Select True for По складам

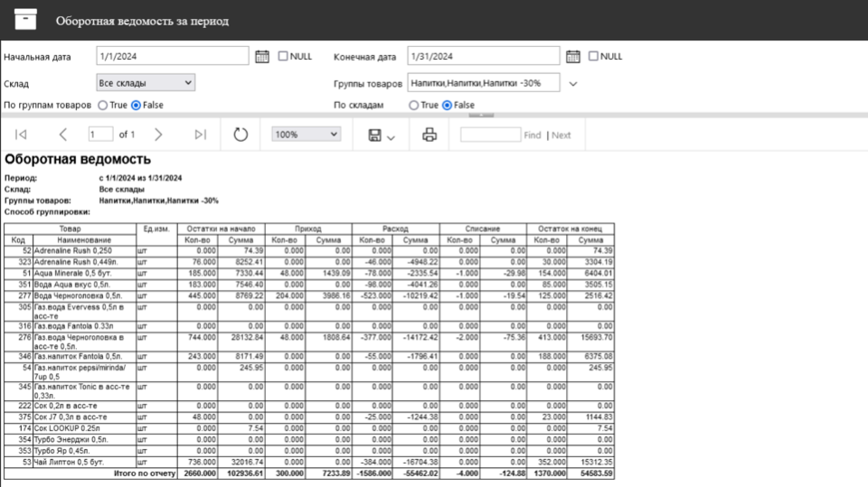click(x=414, y=105)
